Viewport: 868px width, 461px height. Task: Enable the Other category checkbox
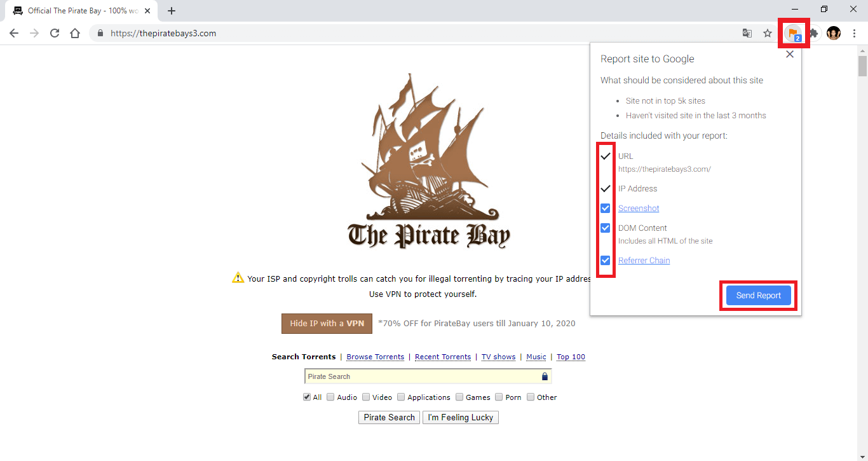click(531, 397)
